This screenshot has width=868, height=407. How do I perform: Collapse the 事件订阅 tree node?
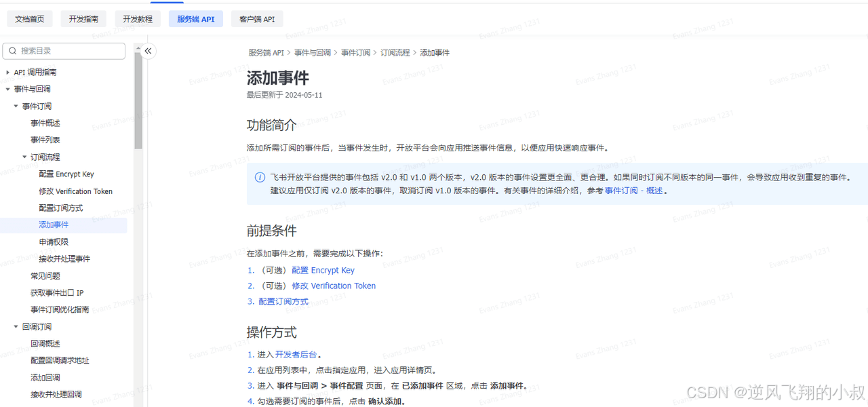coord(16,106)
